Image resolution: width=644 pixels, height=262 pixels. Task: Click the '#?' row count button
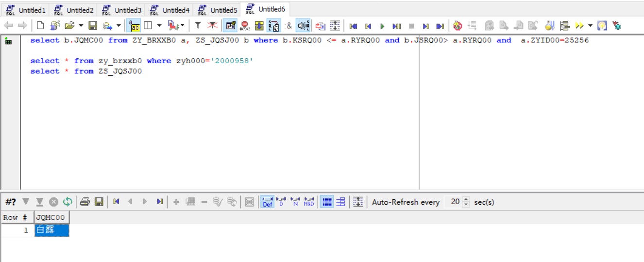tap(11, 202)
